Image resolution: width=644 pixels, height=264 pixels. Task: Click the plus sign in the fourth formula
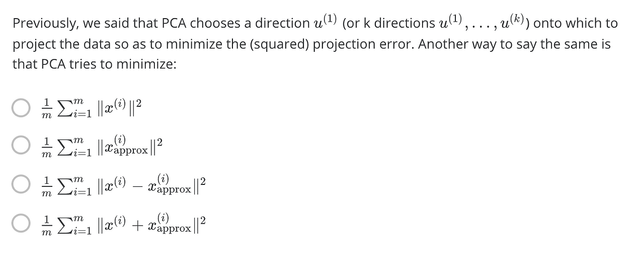coord(136,224)
